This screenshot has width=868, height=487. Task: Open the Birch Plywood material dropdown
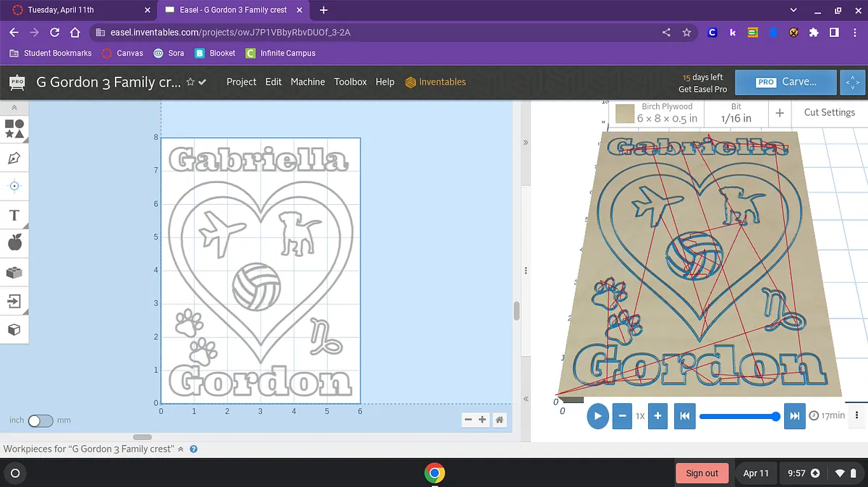657,113
